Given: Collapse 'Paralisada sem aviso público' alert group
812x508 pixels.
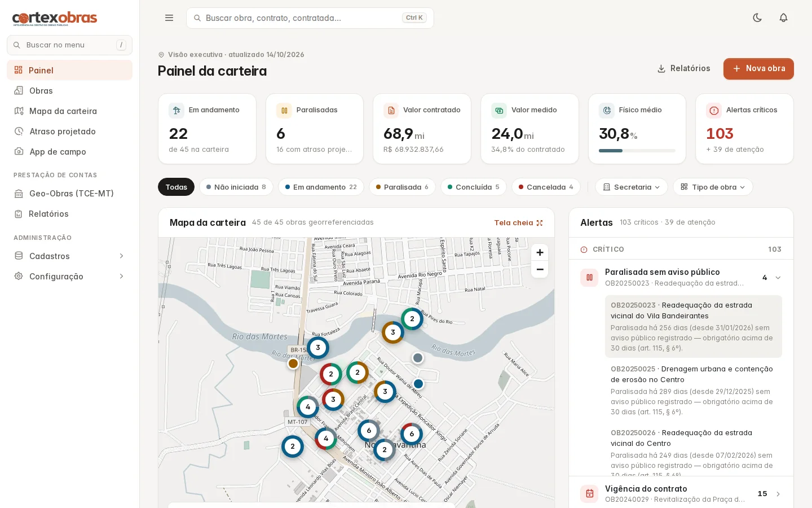Looking at the screenshot, I should (778, 278).
